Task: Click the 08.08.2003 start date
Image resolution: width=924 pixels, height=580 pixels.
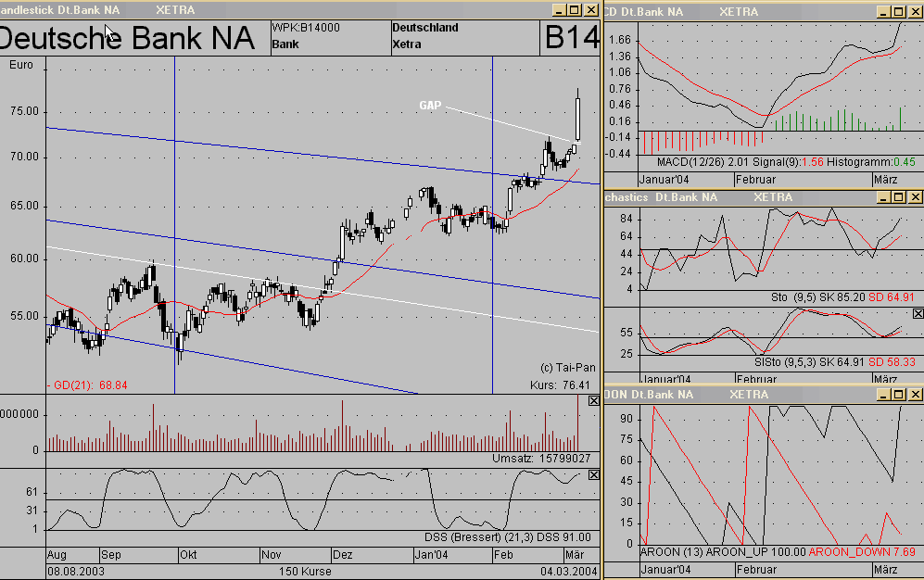Action: click(x=76, y=571)
